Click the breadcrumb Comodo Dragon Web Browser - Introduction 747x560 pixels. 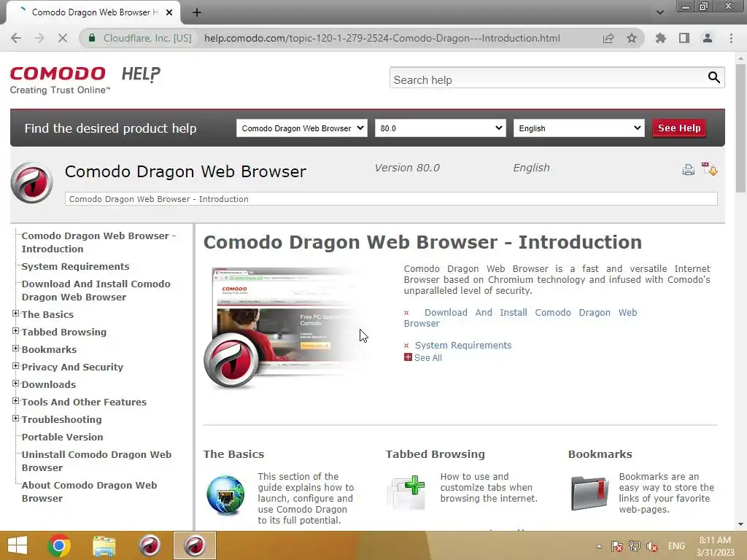coord(158,199)
